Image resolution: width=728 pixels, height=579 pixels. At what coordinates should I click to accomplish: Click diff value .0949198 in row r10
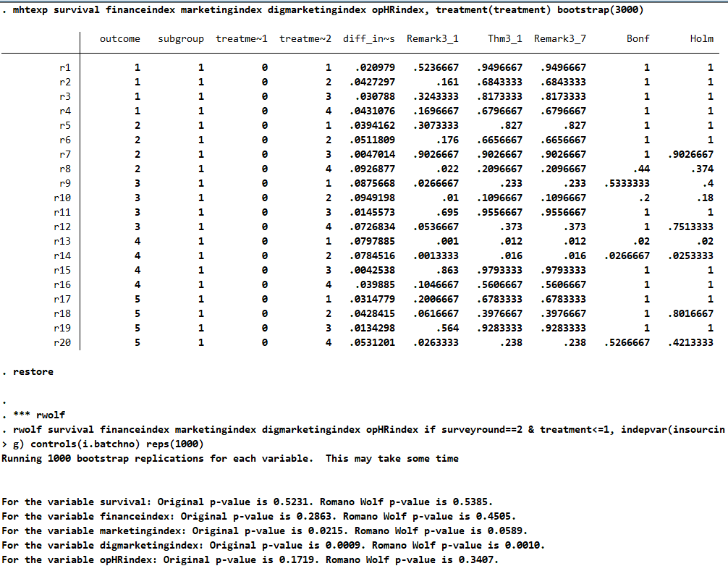click(372, 198)
